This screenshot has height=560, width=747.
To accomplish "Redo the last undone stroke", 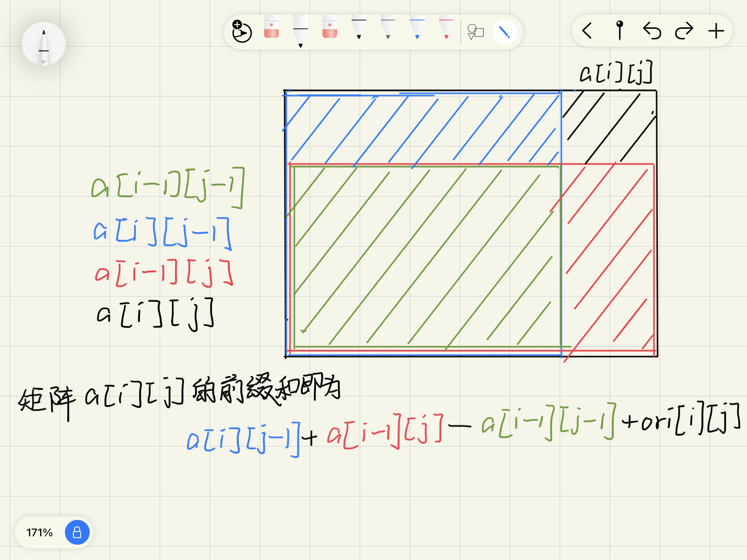I will click(x=684, y=31).
